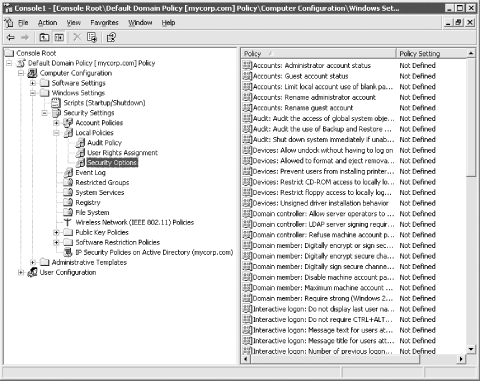
Task: Click the Account Policies icon
Action: click(x=68, y=123)
